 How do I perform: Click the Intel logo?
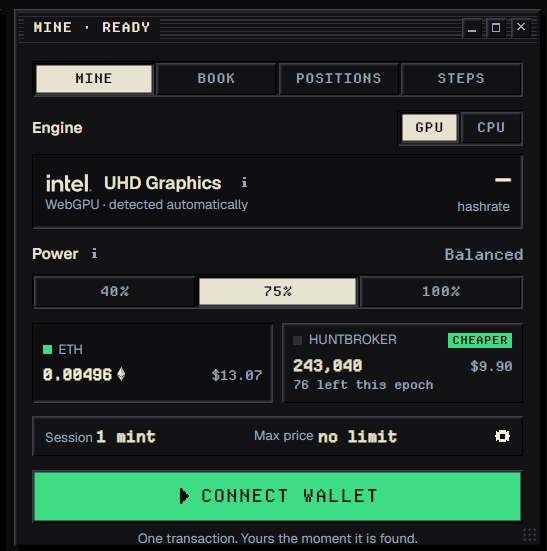(x=68, y=183)
